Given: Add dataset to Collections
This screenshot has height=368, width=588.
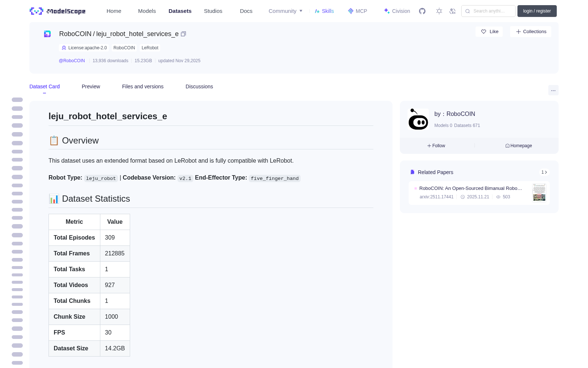Looking at the screenshot, I should [531, 32].
